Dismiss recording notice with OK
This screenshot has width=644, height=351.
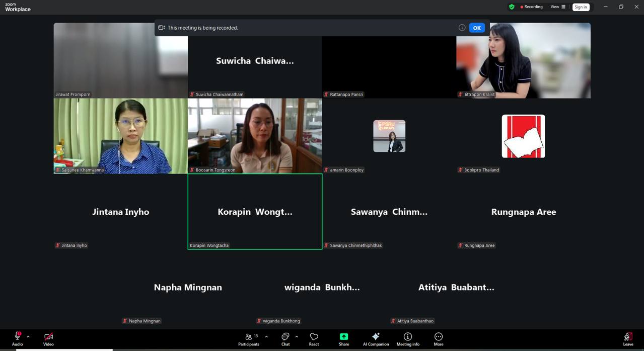tap(476, 28)
